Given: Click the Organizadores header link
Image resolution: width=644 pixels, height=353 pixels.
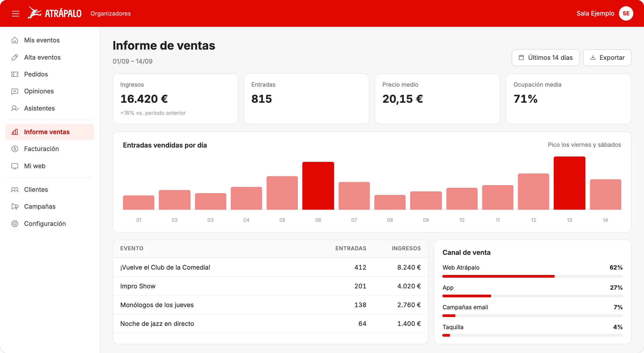Looking at the screenshot, I should click(111, 13).
